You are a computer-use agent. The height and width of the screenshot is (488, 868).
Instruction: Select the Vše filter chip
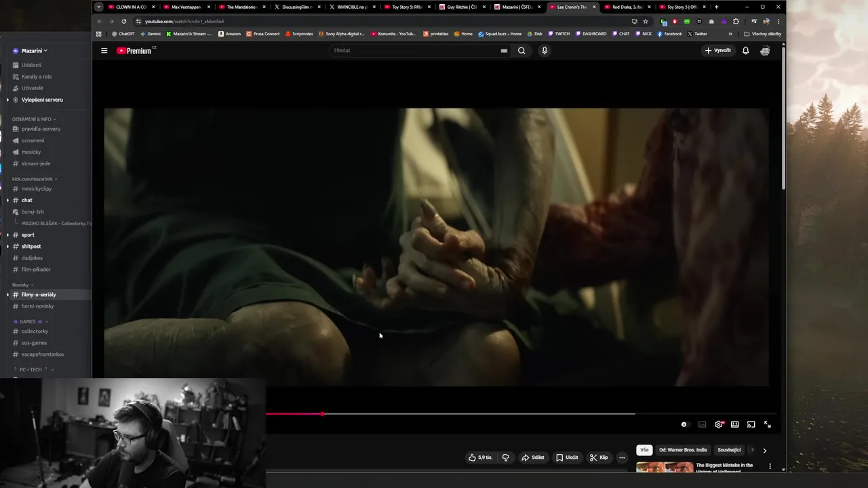point(644,450)
